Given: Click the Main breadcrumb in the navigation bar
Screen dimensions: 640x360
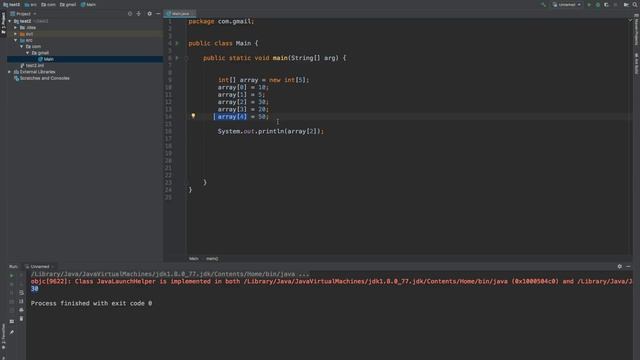Looking at the screenshot, I should pyautogui.click(x=88, y=4).
